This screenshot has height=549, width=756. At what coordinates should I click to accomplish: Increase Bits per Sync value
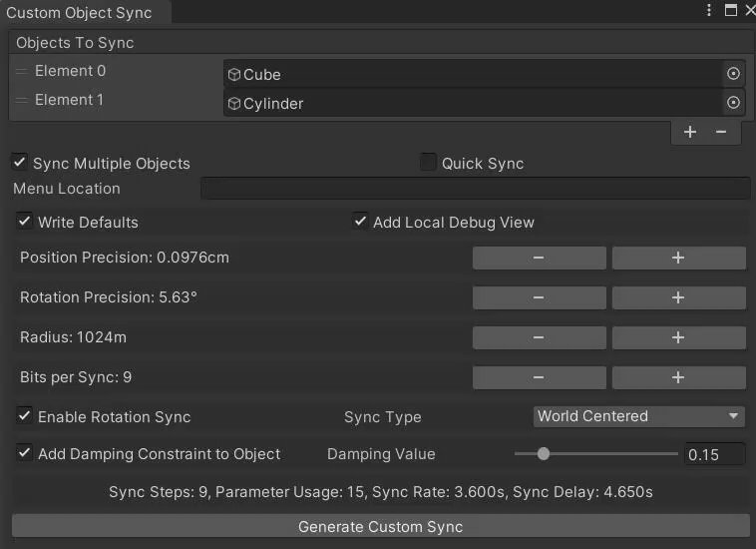point(678,377)
